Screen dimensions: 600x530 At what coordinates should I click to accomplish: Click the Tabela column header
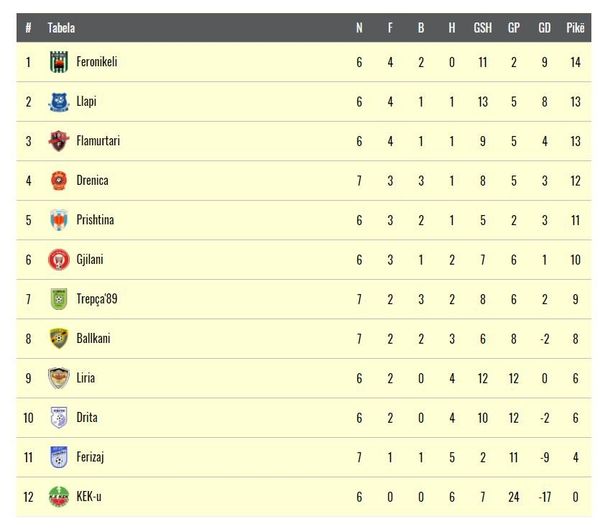[x=61, y=28]
